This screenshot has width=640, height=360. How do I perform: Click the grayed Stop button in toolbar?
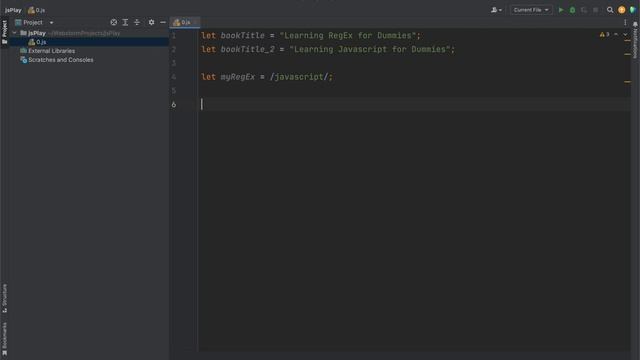pos(596,10)
